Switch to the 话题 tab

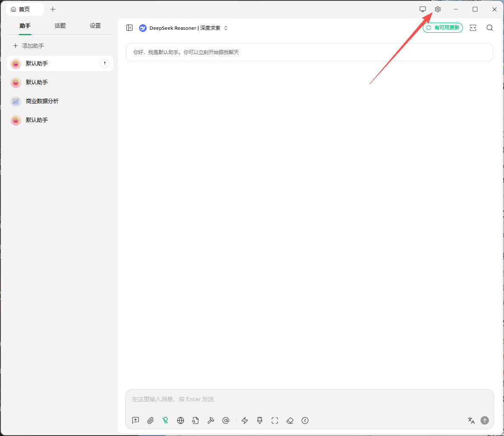coord(60,26)
